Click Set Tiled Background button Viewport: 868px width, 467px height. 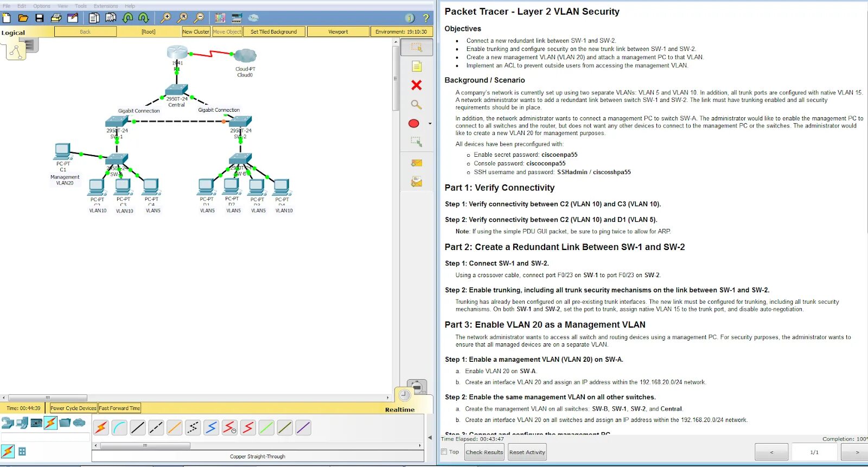(x=273, y=31)
